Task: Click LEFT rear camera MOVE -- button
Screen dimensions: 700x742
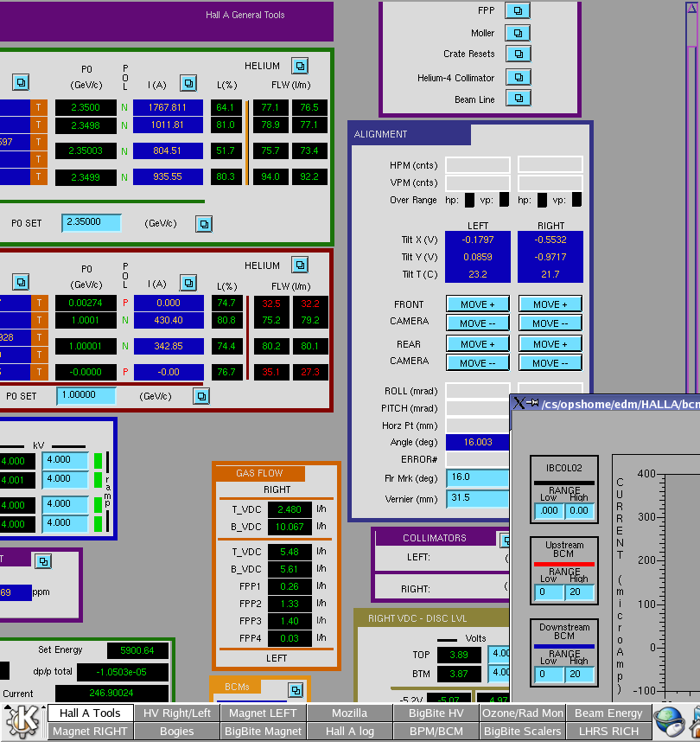Action: pyautogui.click(x=478, y=363)
